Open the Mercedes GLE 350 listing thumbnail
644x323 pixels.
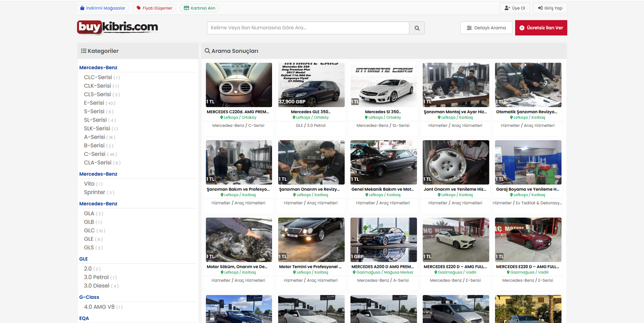[311, 85]
